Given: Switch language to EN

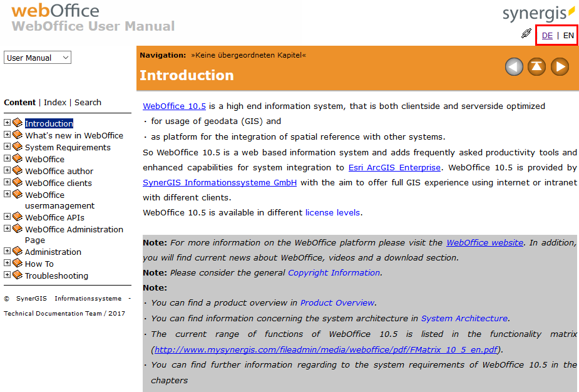Looking at the screenshot, I should tap(568, 36).
